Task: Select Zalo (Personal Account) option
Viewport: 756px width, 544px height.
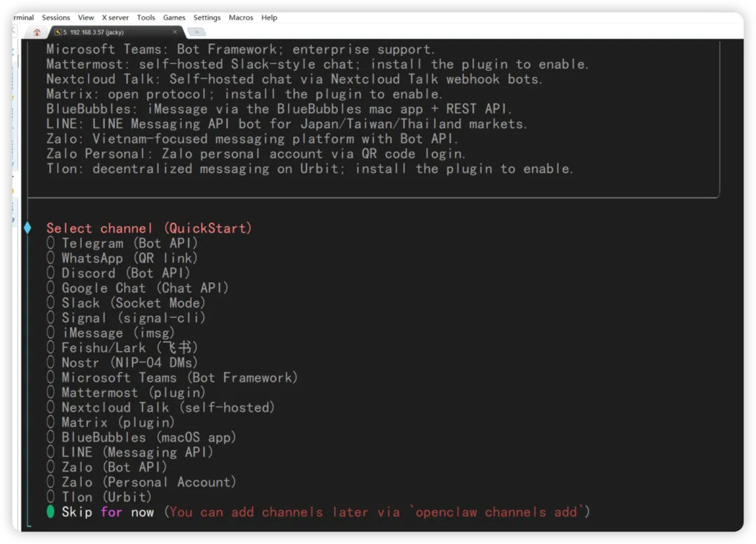Action: pos(141,482)
